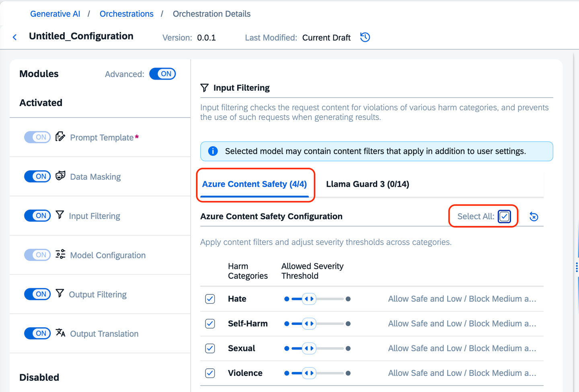
Task: Click the Azure Content Safety Configuration heading
Action: click(x=271, y=216)
